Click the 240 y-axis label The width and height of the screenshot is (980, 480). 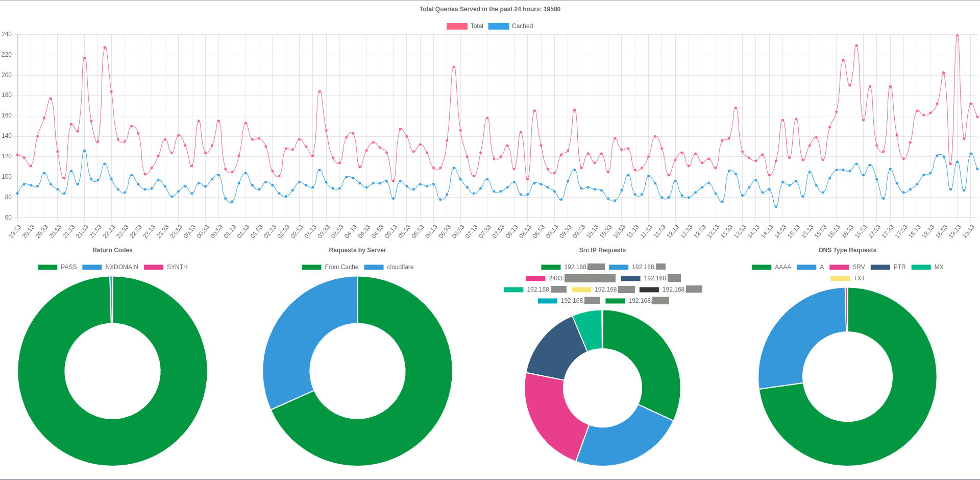(7, 34)
